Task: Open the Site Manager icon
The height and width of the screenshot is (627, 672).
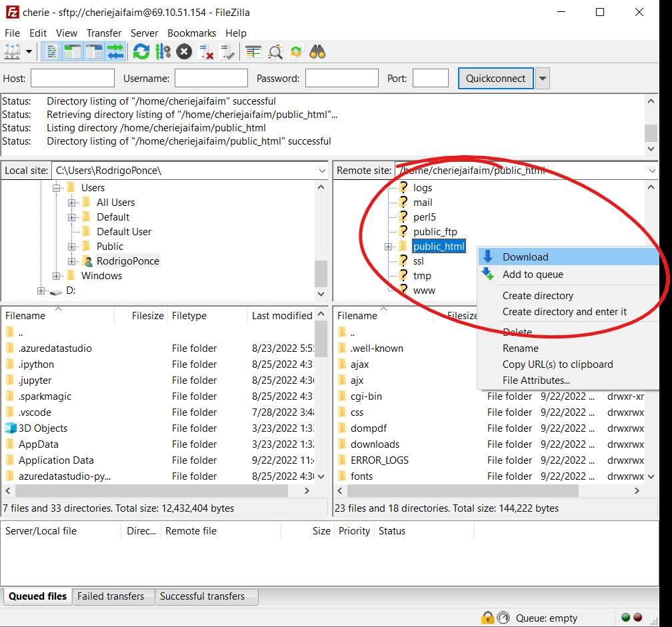Action: click(12, 52)
